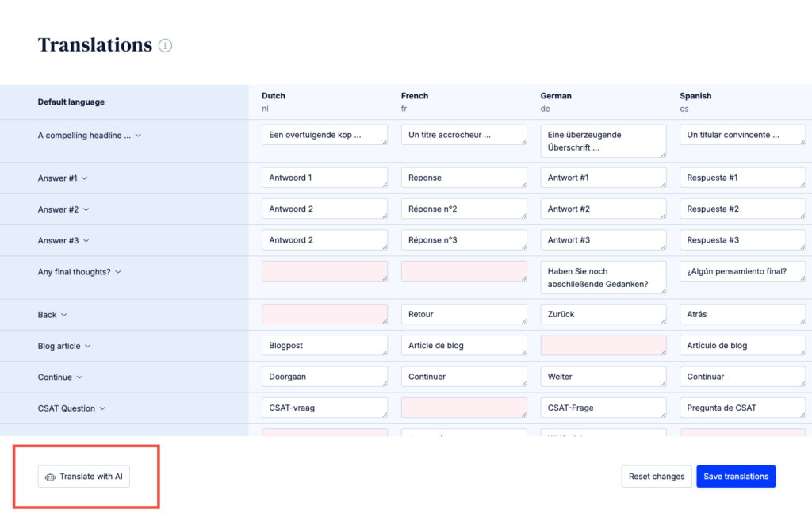Open the Answer #3 row chevron
This screenshot has width=812, height=521.
(x=86, y=240)
